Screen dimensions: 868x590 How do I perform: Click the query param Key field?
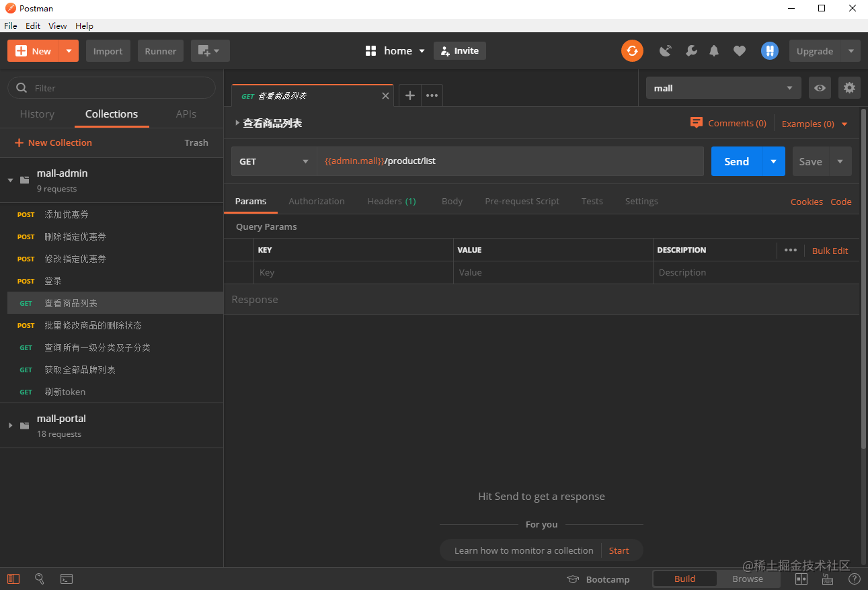[x=354, y=273]
